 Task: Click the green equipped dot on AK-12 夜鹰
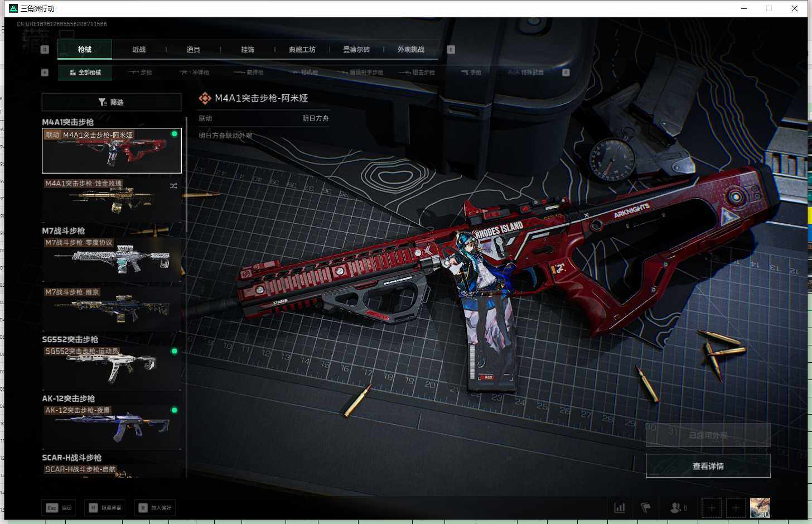point(175,410)
